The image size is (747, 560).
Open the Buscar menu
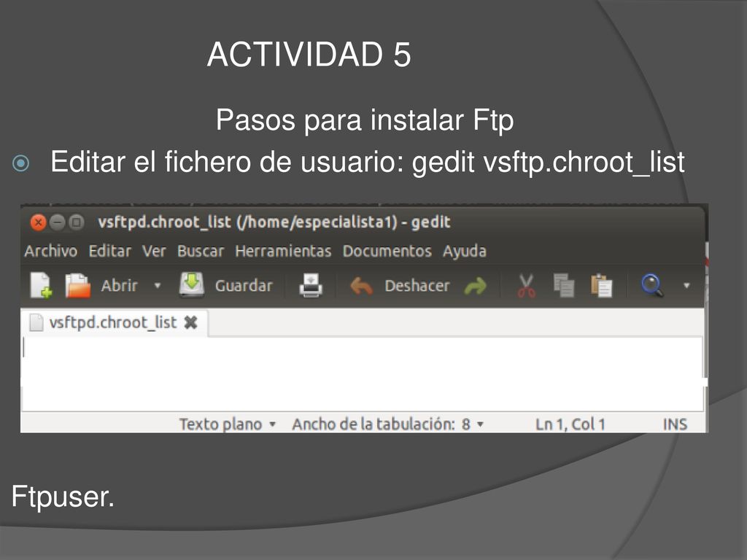201,251
